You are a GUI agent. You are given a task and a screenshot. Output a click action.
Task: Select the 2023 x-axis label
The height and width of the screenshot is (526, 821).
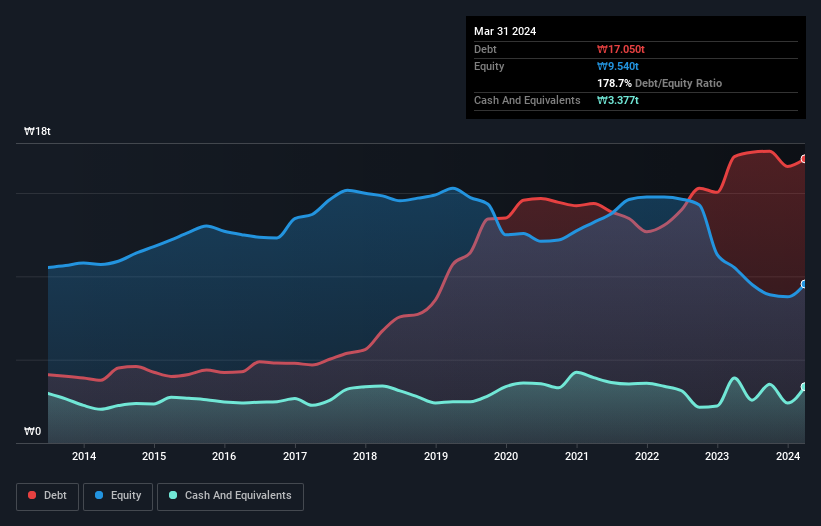point(717,456)
